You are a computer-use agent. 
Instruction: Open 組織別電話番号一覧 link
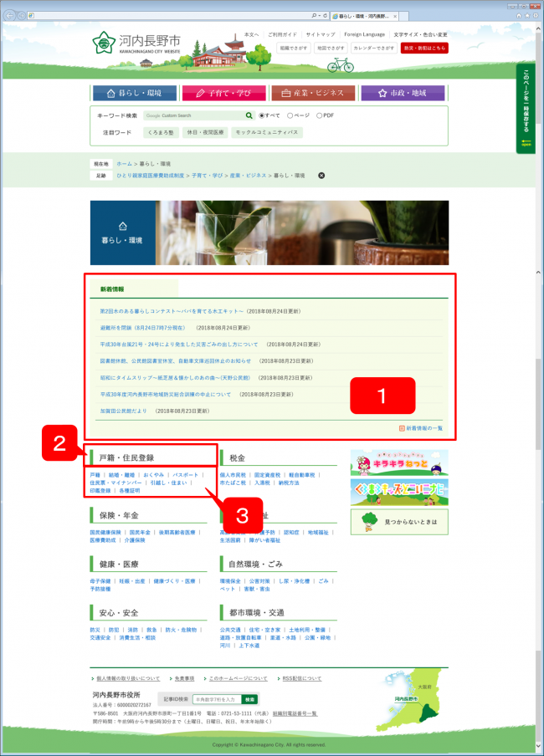coord(295,713)
